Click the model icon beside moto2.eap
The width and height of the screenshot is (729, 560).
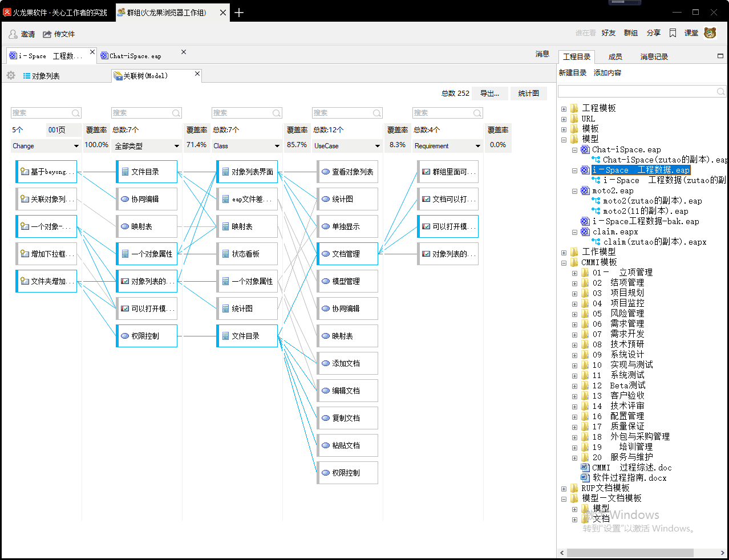pos(584,190)
